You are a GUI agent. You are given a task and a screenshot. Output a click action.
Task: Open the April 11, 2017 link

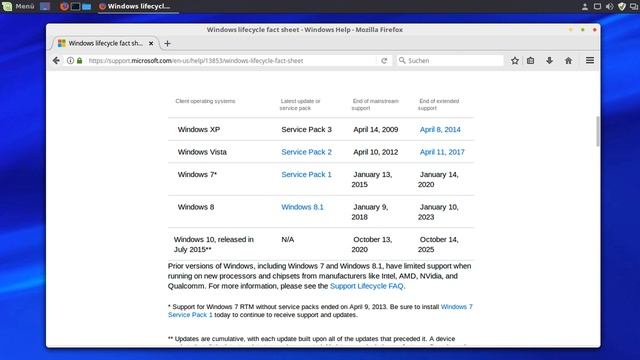(442, 152)
